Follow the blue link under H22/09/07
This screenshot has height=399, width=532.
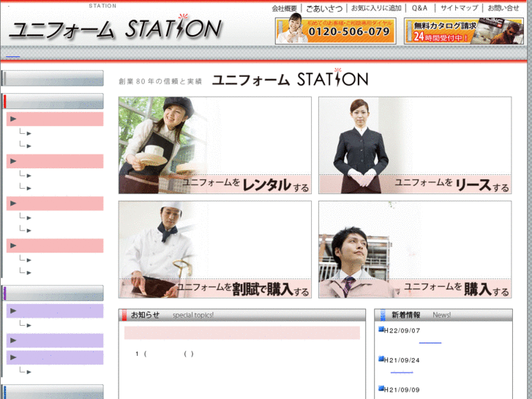point(430,343)
